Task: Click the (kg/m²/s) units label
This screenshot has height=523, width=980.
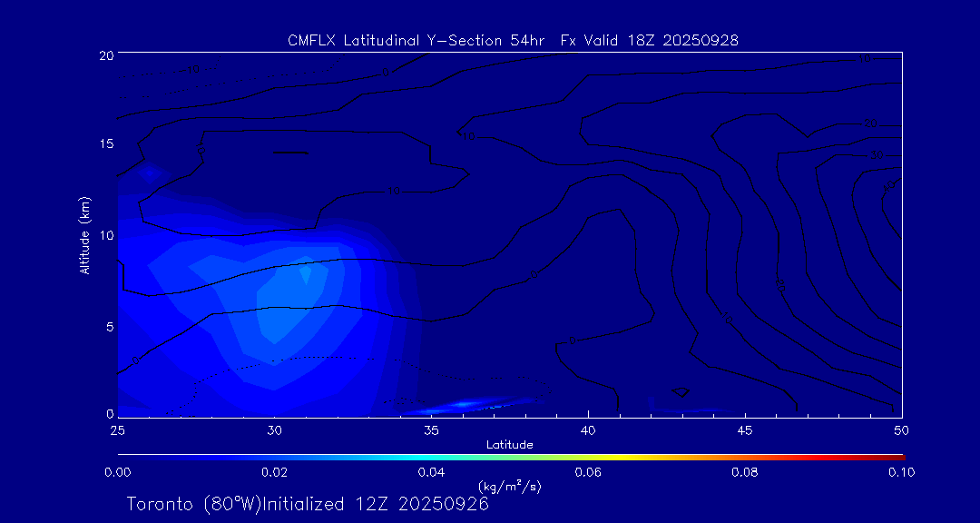Action: click(x=509, y=487)
